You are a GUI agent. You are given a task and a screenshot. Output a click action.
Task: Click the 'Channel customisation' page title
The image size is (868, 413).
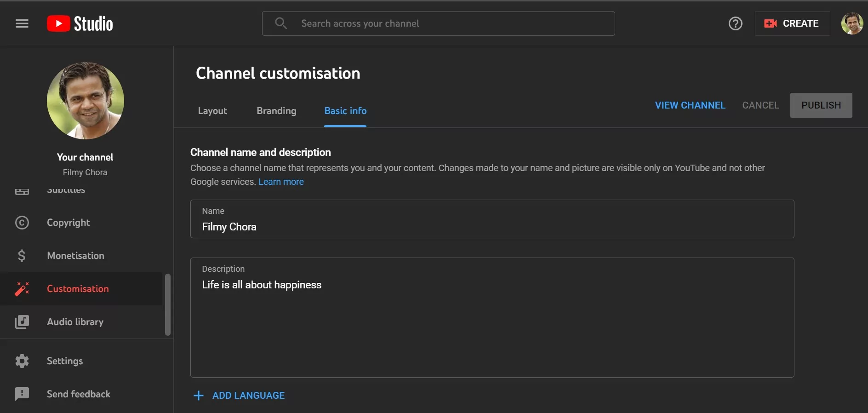[278, 73]
